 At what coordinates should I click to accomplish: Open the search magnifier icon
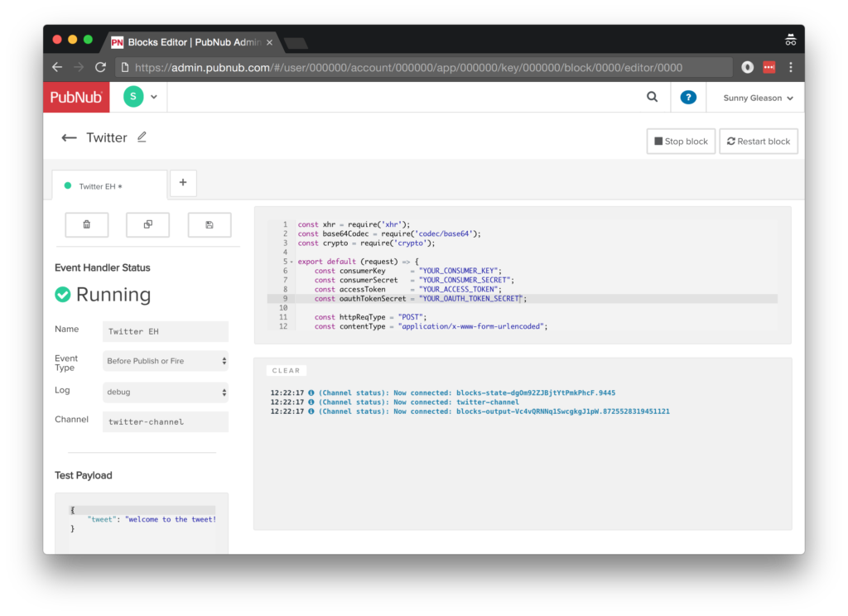(652, 97)
